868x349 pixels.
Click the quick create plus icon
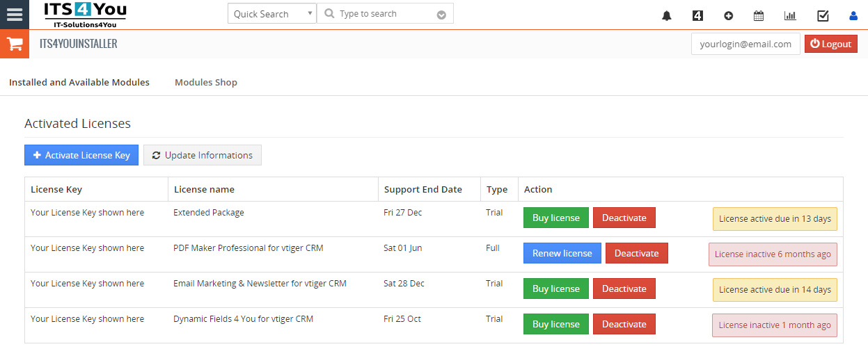pos(728,16)
